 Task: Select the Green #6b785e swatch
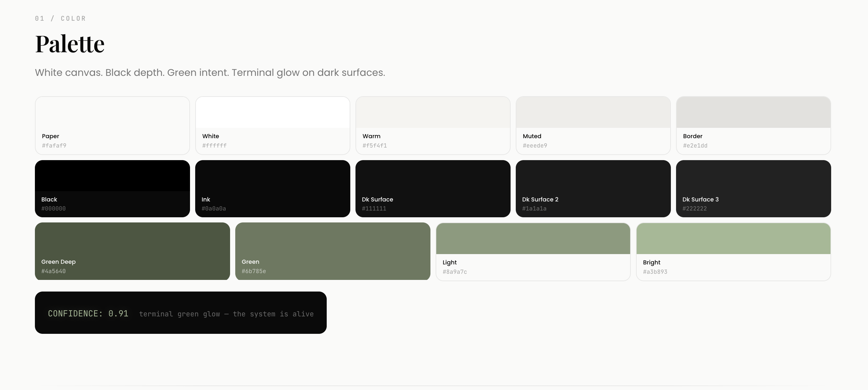pos(333,251)
